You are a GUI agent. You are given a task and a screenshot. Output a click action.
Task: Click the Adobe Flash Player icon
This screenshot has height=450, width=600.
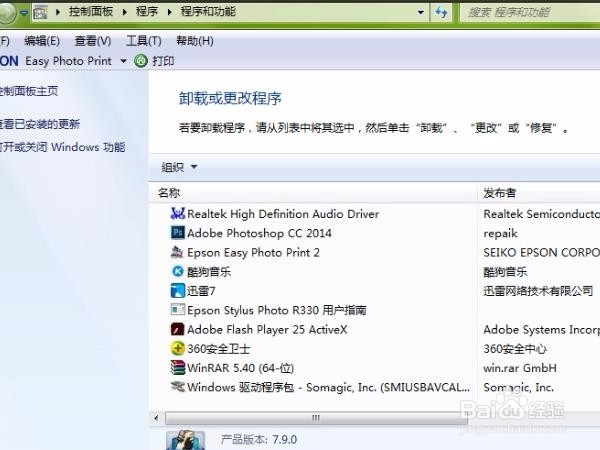[178, 329]
